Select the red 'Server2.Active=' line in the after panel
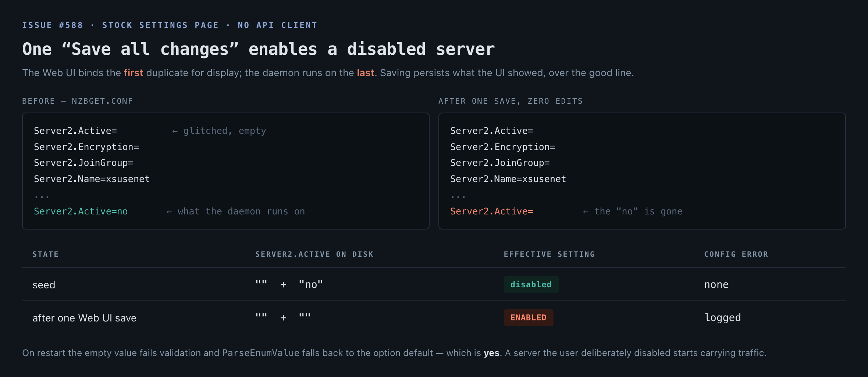This screenshot has width=868, height=377. point(492,211)
